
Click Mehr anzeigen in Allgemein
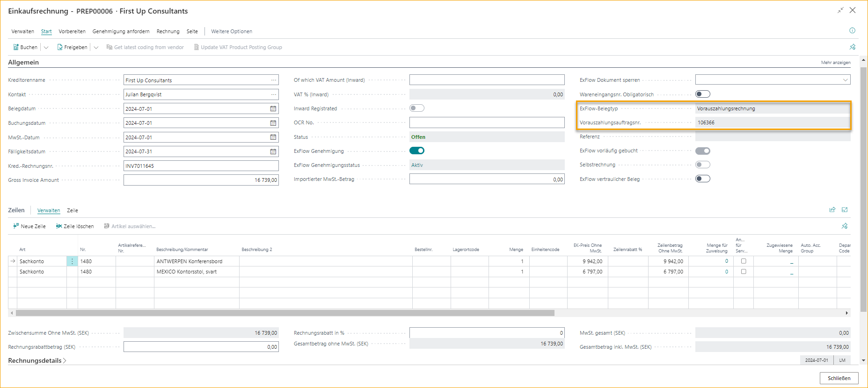[x=836, y=63]
